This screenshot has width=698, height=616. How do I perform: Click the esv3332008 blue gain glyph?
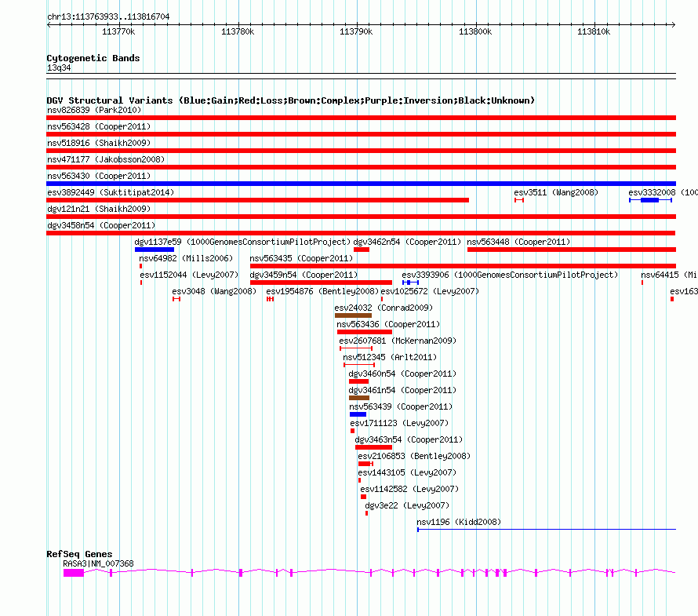(x=650, y=200)
